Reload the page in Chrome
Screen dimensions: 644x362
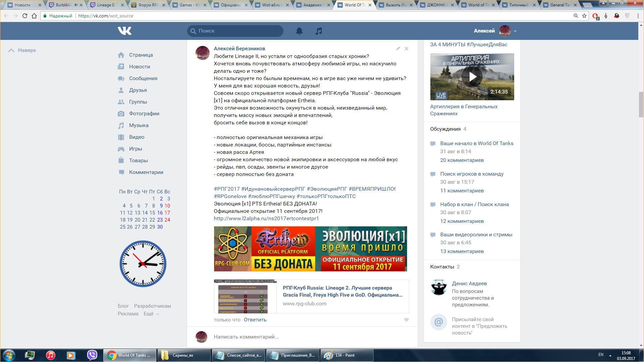click(x=24, y=16)
